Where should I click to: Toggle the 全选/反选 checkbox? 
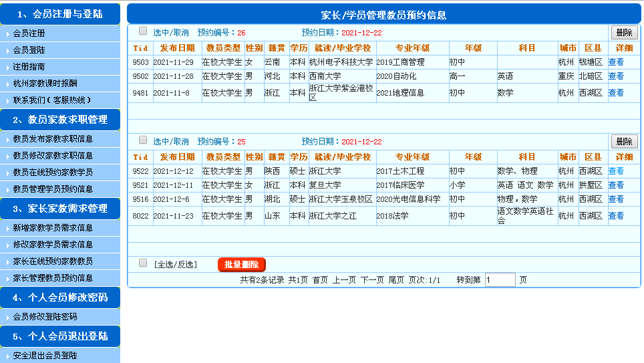click(142, 263)
